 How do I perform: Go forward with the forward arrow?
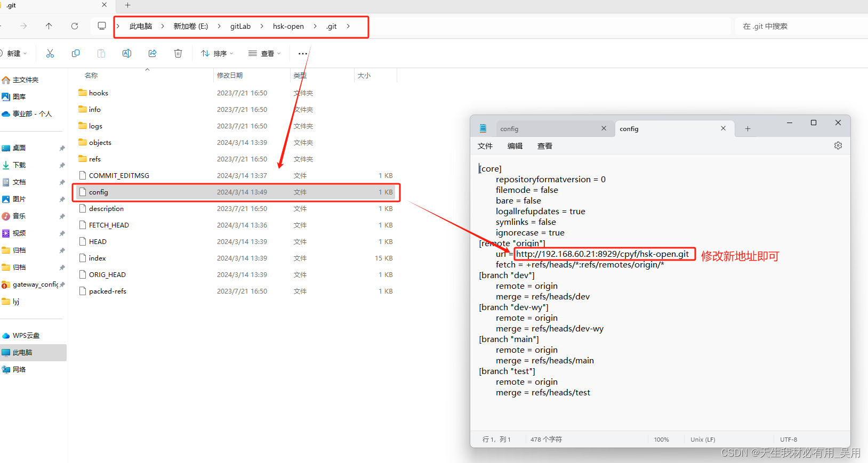click(x=23, y=26)
